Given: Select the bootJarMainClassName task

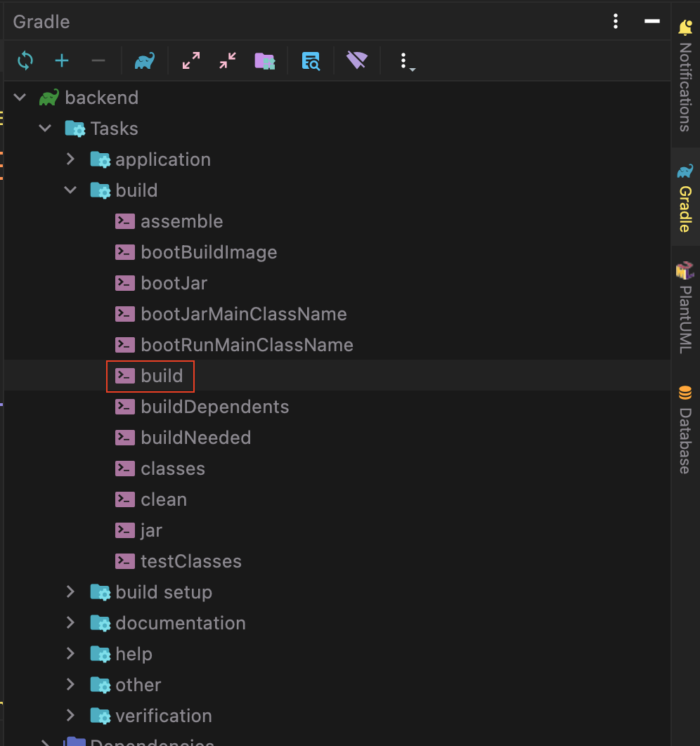Looking at the screenshot, I should point(337,314).
